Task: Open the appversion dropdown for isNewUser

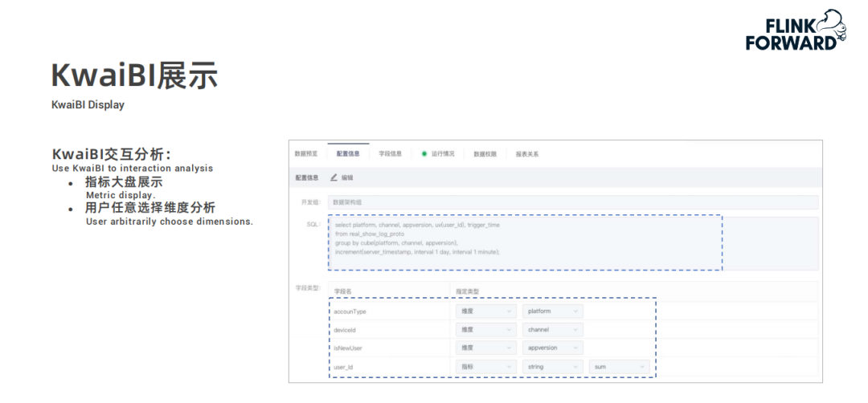Action: 552,348
